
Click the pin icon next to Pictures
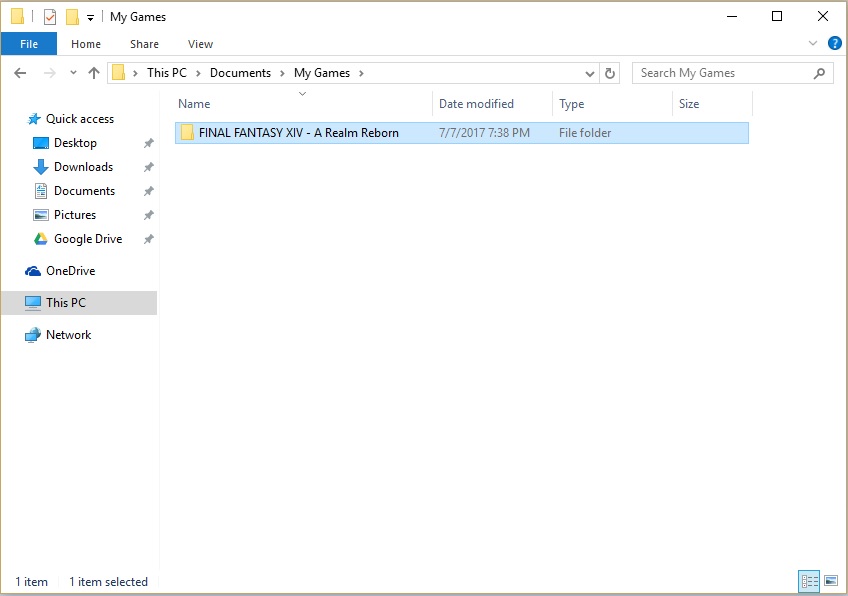click(x=148, y=215)
